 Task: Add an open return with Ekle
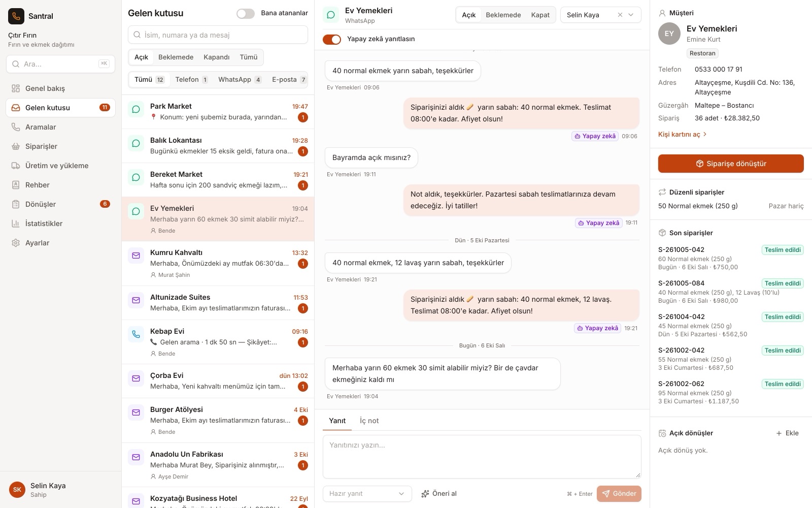[x=788, y=433]
